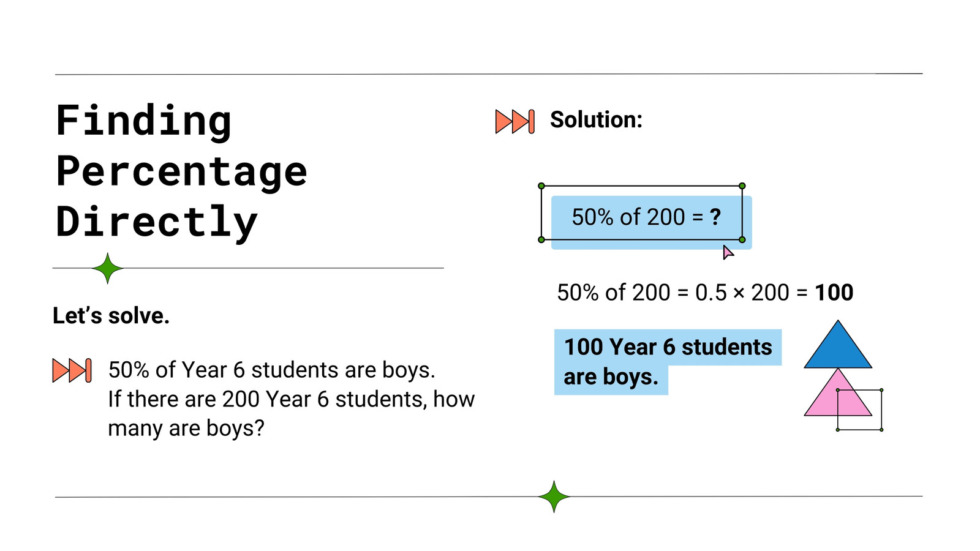Click the bottom-left green handle of the selection box

coord(541,240)
